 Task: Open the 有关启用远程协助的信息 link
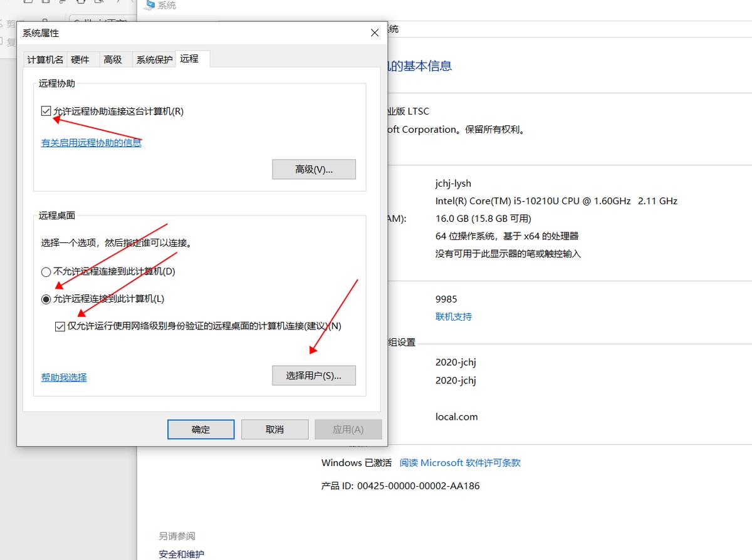click(91, 143)
